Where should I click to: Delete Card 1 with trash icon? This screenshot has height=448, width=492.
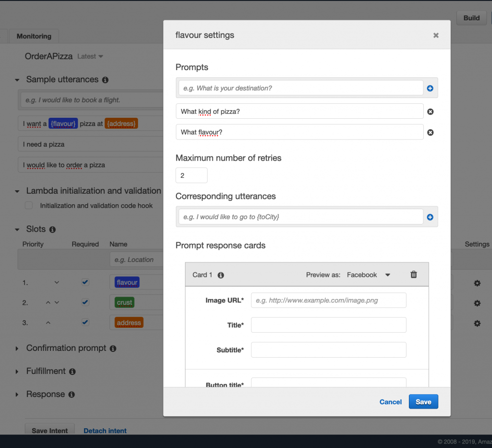pos(414,274)
